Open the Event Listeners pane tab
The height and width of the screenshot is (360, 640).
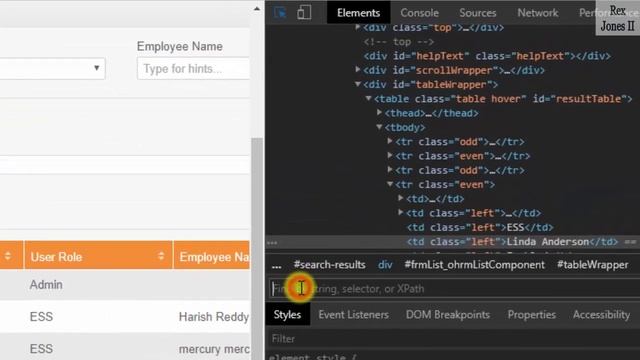[x=353, y=315]
